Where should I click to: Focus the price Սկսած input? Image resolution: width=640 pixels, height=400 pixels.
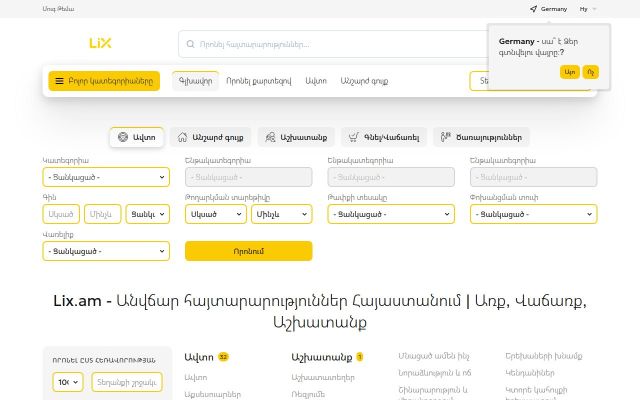61,214
